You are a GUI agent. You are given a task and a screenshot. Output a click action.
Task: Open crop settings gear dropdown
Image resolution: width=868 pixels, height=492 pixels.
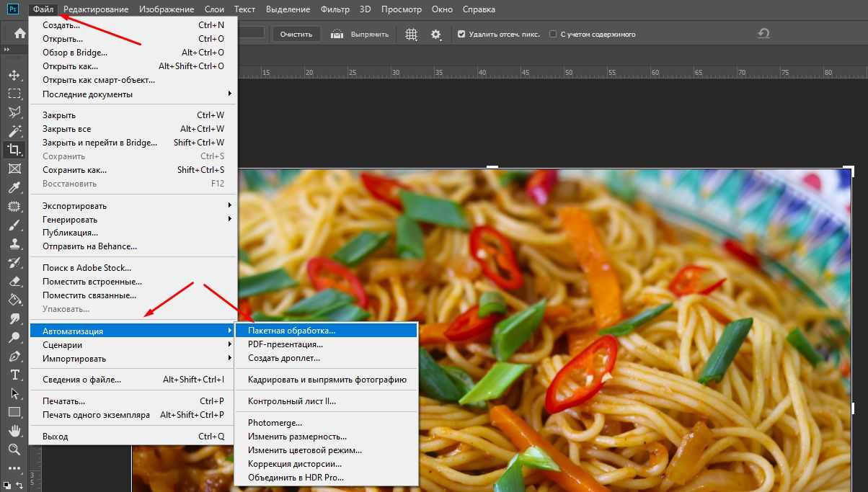click(436, 34)
